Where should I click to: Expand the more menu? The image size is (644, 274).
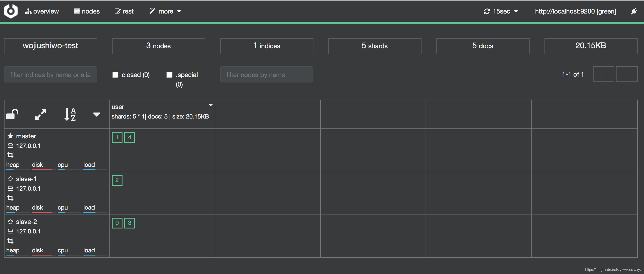(x=165, y=11)
